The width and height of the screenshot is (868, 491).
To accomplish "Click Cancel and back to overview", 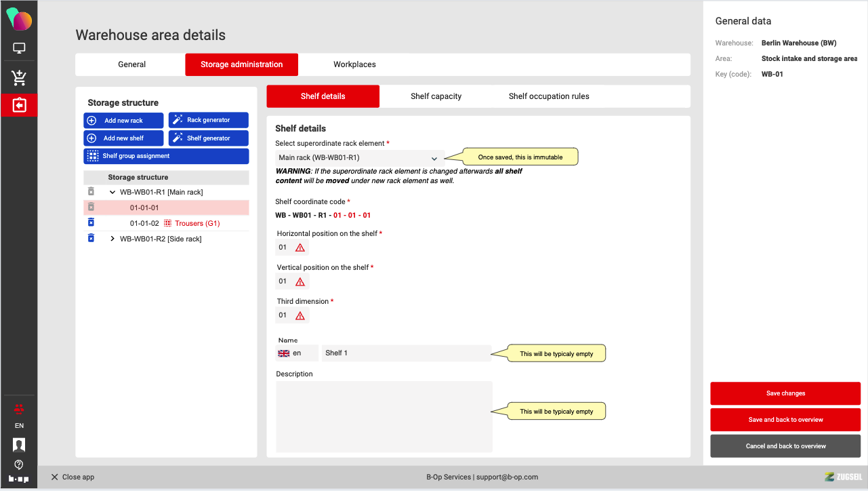I will pos(785,446).
